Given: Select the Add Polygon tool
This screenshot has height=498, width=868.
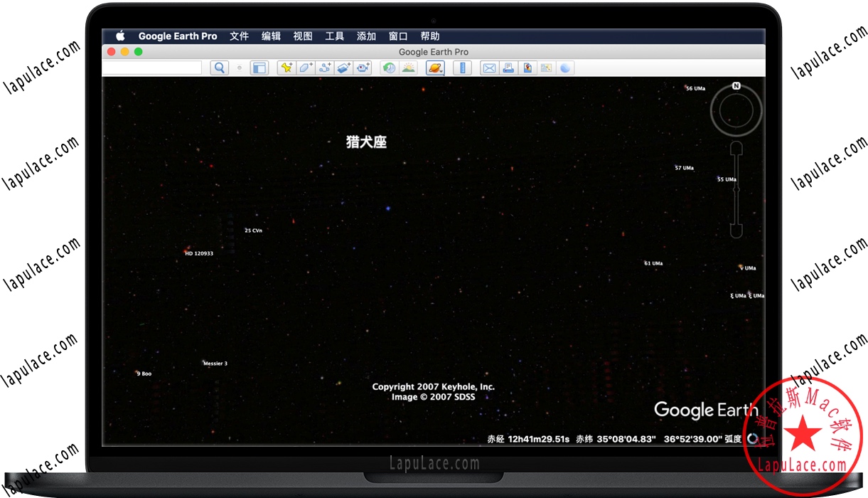Looking at the screenshot, I should 306,68.
